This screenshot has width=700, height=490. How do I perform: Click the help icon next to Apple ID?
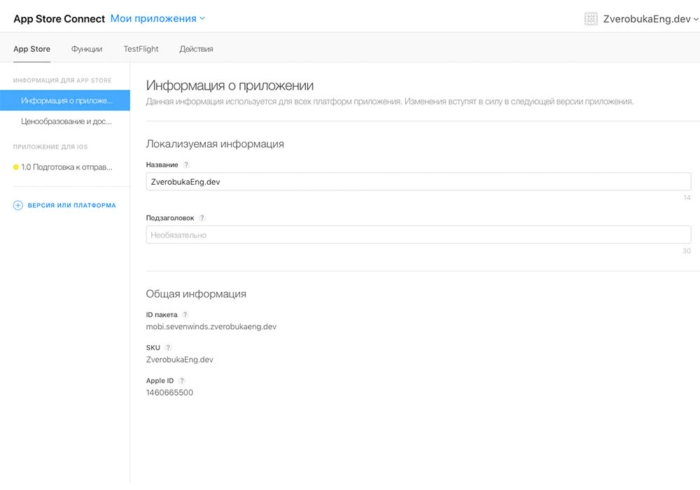(x=182, y=381)
